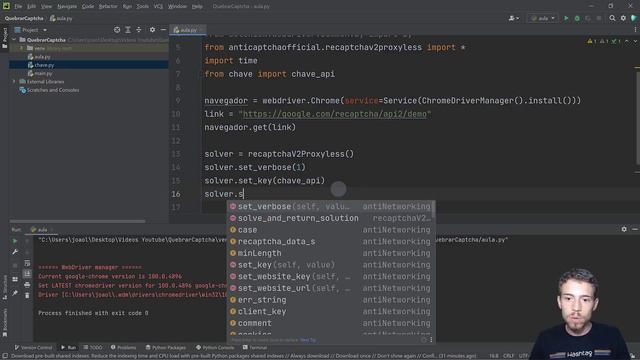Viewport: 640px width, 360px height.
Task: Open the Project view selector dropdown
Action: pyautogui.click(x=31, y=30)
